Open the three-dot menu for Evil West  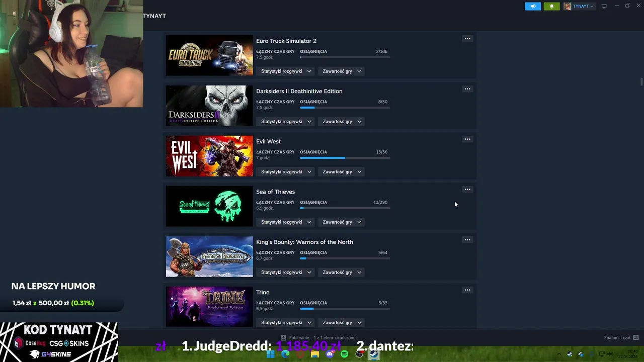[467, 139]
